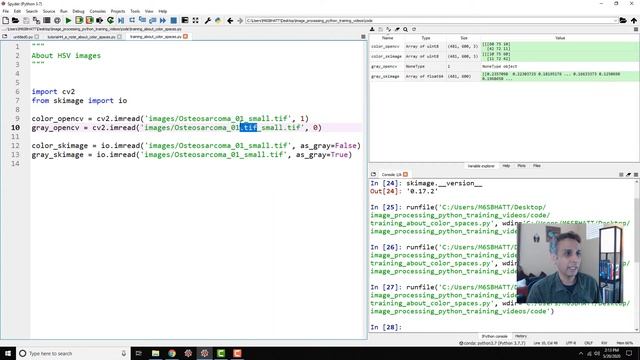Click Type here to search box
The width and height of the screenshot is (640, 360).
pyautogui.click(x=73, y=353)
